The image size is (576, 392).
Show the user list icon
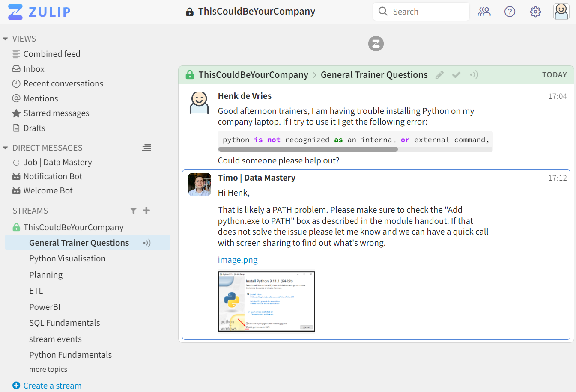(x=484, y=12)
